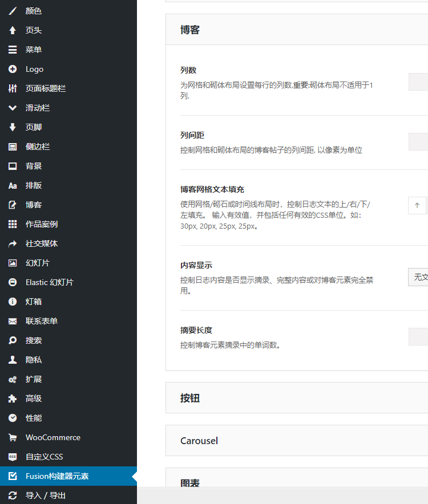Click the info icon beside 灯箱

tap(13, 302)
